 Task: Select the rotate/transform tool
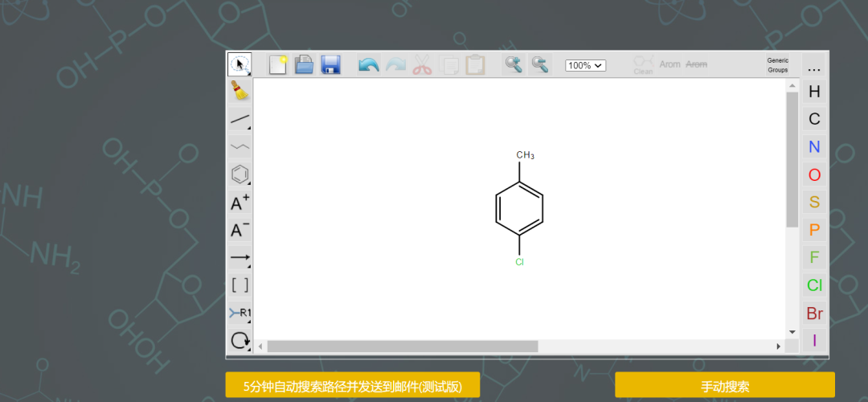[240, 341]
